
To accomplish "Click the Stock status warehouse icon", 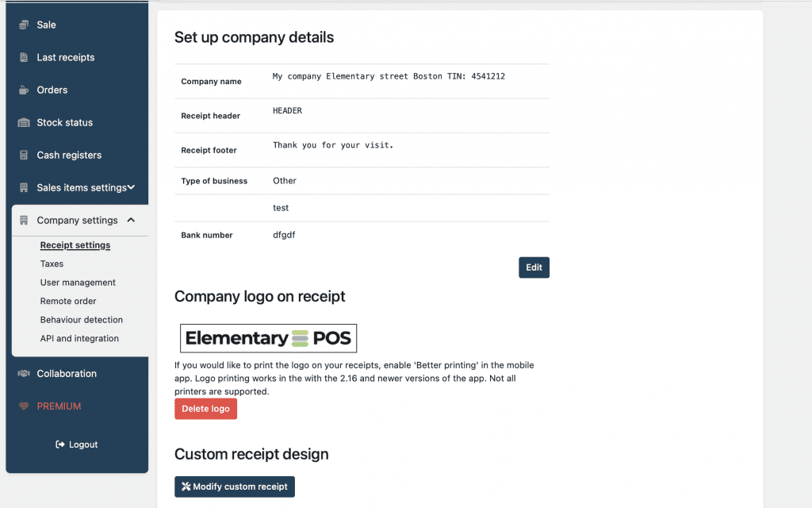I will pyautogui.click(x=24, y=123).
